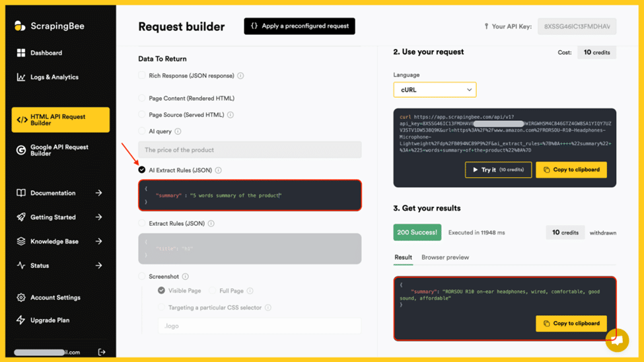Click info icon next to Page Source
This screenshot has height=362, width=644.
click(x=231, y=115)
